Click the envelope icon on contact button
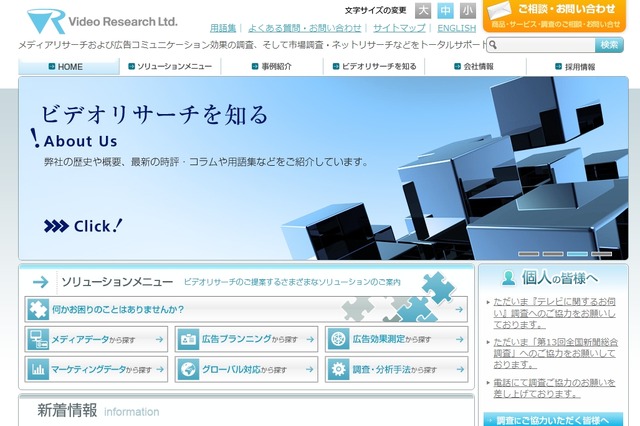This screenshot has width=640, height=426. point(499,10)
